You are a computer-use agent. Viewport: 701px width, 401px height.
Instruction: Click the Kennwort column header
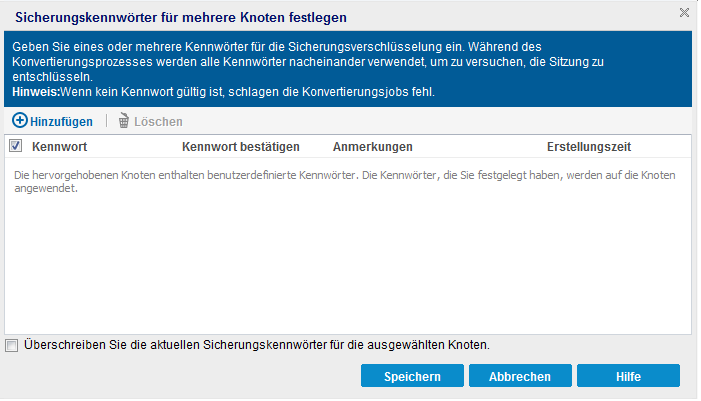click(x=59, y=147)
